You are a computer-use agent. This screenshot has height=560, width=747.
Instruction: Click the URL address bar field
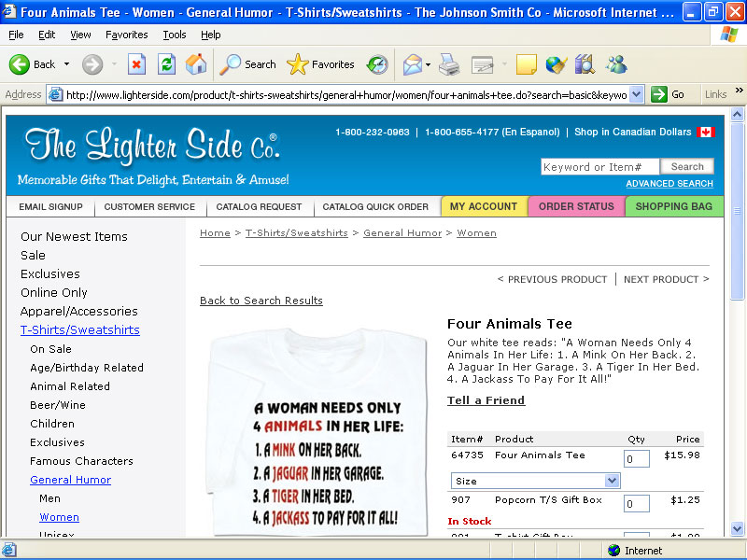[x=346, y=95]
